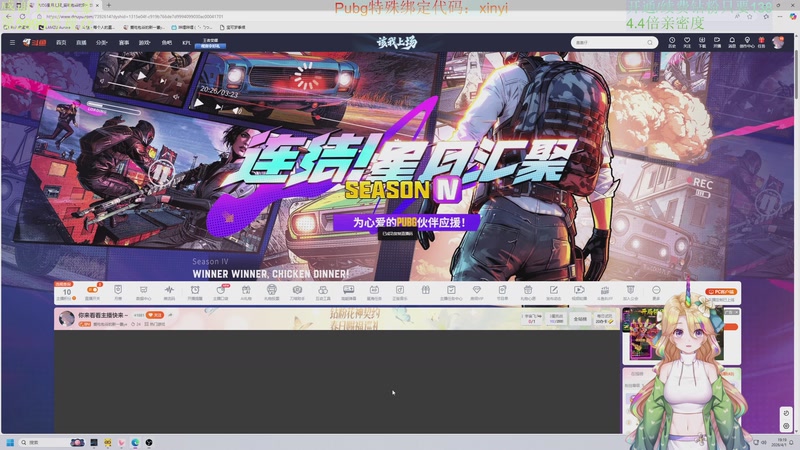Expand the 分类 category dropdown
The width and height of the screenshot is (800, 450).
pyautogui.click(x=102, y=43)
